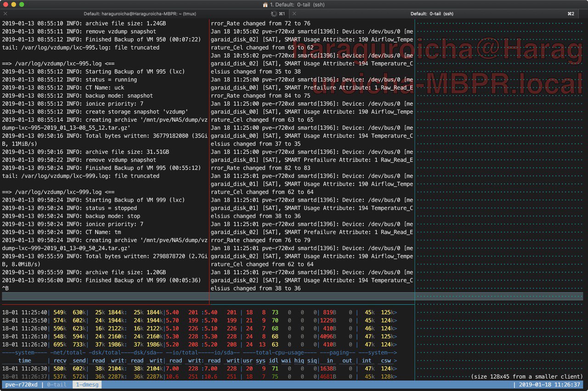The height and width of the screenshot is (391, 588).
Task: Click the ⌘1 shortcut label on the first tab
Action: tap(282, 14)
